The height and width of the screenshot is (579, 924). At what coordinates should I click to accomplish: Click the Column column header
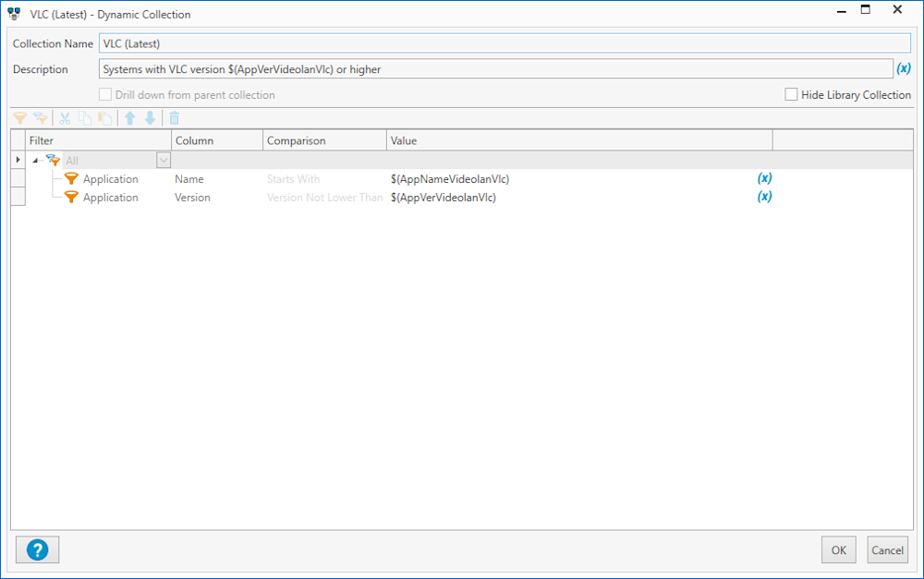click(x=217, y=140)
